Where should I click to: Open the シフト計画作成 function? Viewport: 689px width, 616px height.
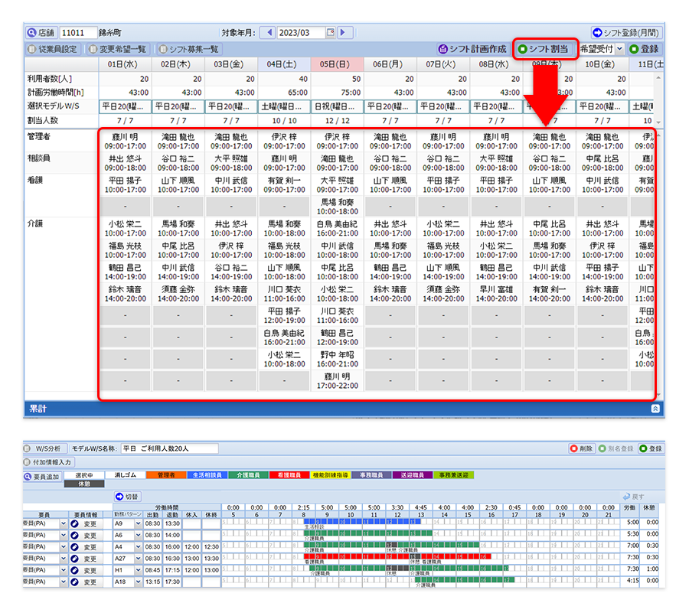[x=472, y=49]
